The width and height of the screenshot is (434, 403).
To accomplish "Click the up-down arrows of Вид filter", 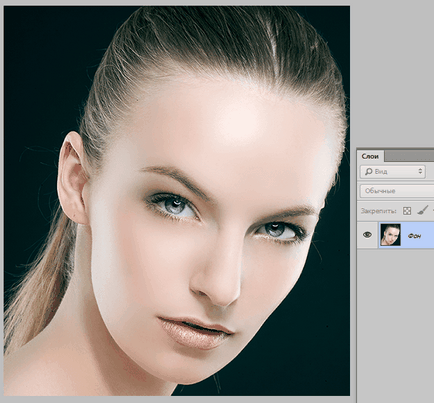I will (420, 172).
